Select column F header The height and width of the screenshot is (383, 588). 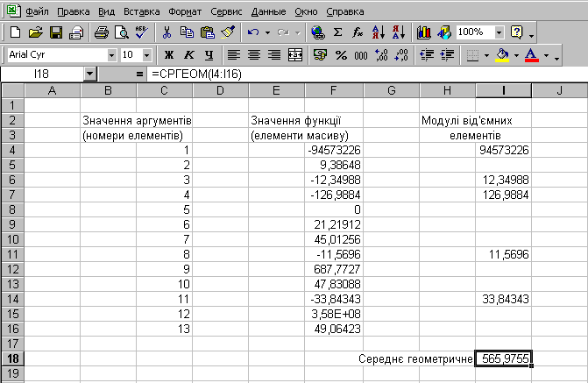(x=333, y=90)
